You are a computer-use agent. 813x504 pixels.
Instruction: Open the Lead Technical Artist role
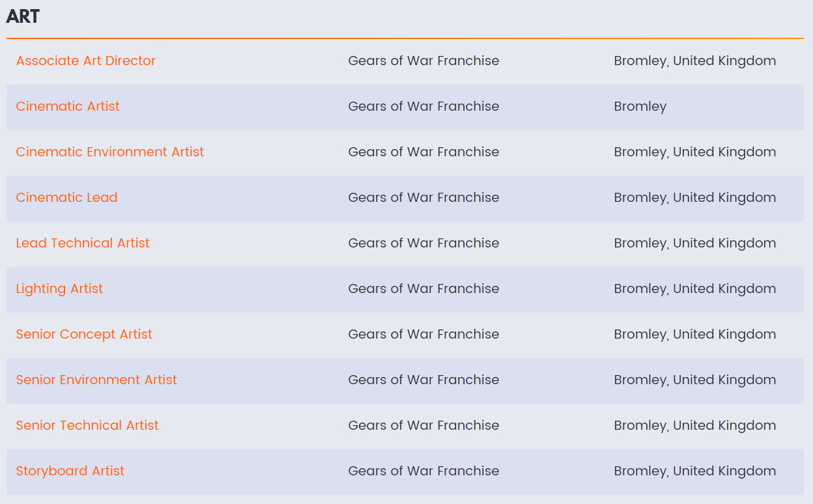click(83, 243)
